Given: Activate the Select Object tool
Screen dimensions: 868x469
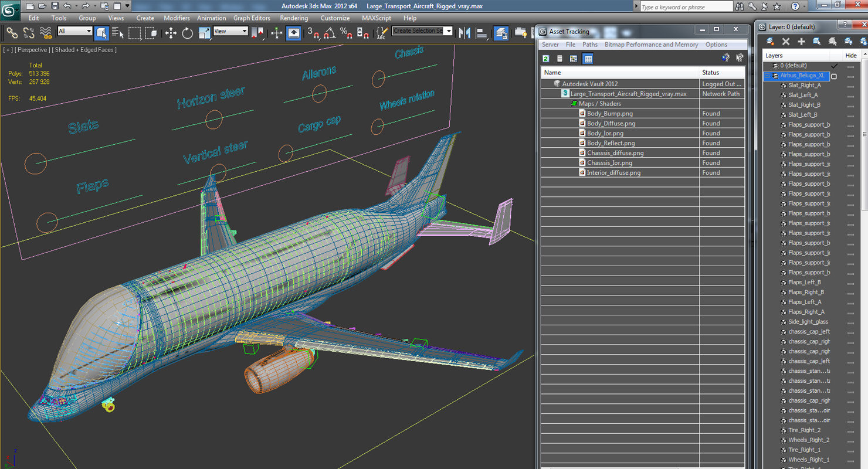Looking at the screenshot, I should (x=101, y=33).
